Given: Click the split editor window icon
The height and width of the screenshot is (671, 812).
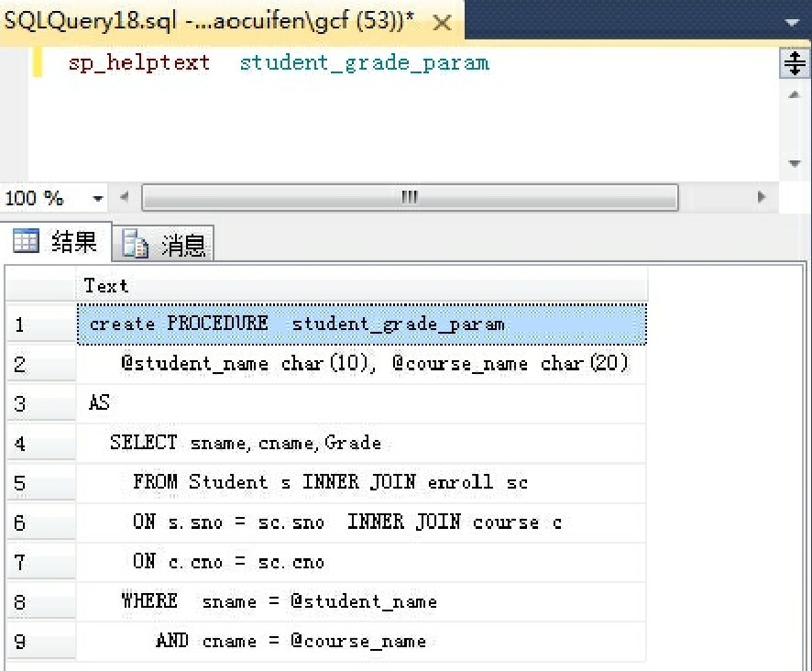Looking at the screenshot, I should coord(795,64).
